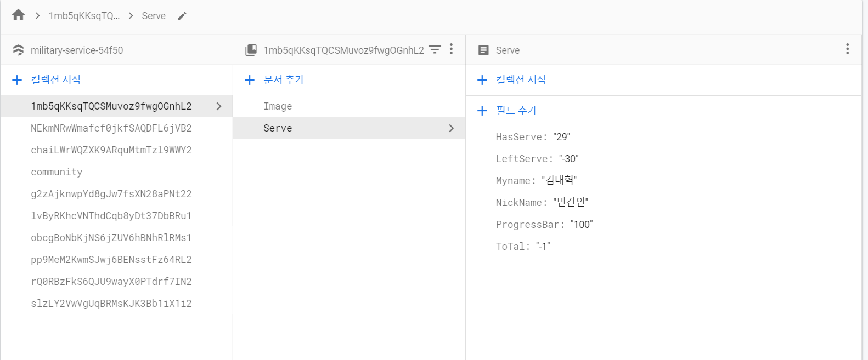Click the ProgressBar field value "100"
Image resolution: width=868 pixels, height=360 pixels.
[x=582, y=225]
